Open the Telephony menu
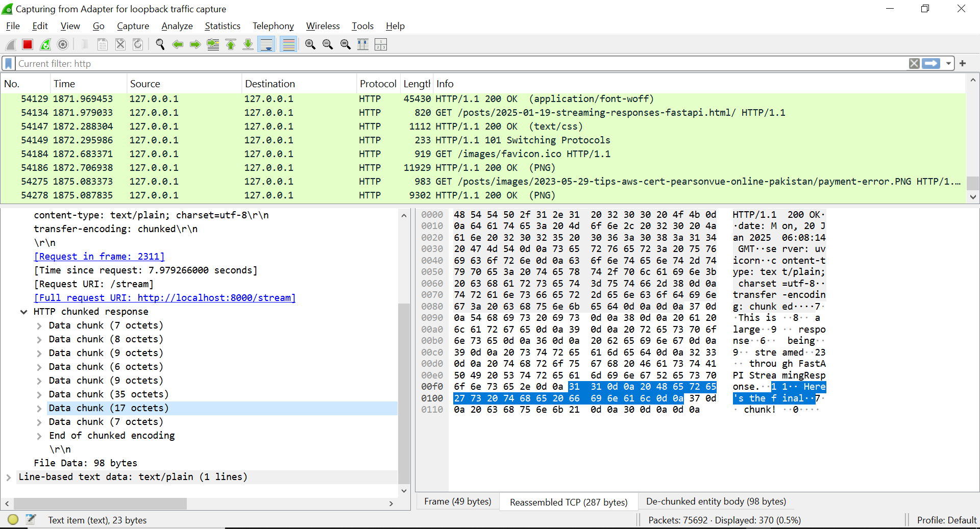980x529 pixels. point(273,26)
